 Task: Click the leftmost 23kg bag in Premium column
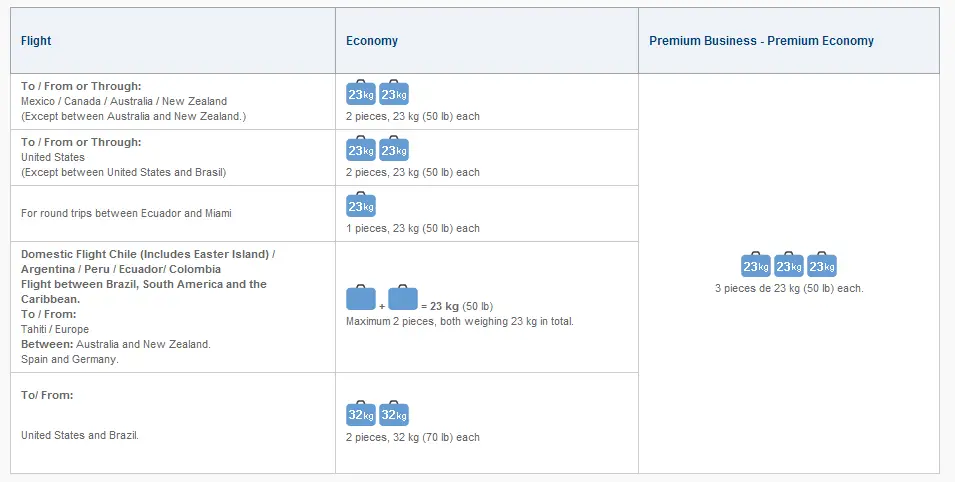pyautogui.click(x=756, y=264)
